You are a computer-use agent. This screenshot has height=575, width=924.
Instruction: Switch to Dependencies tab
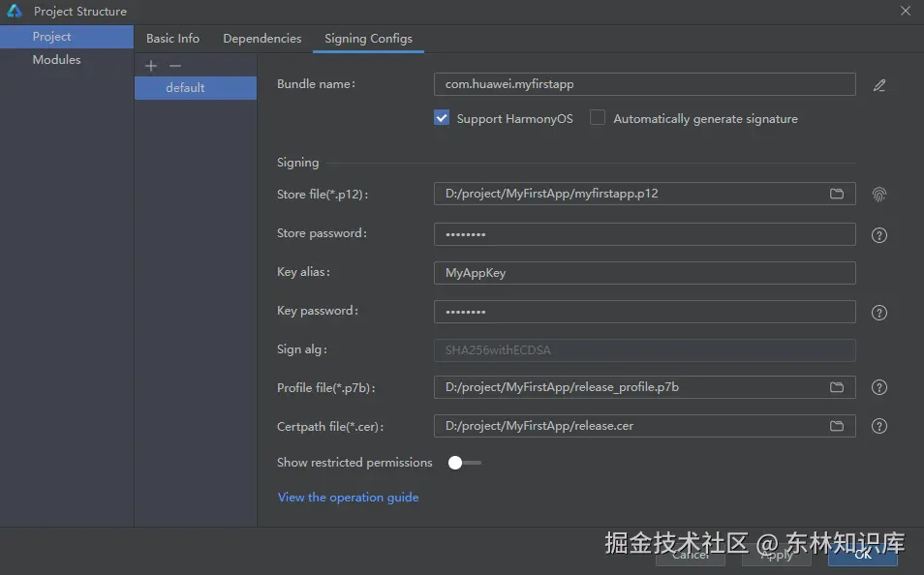point(262,39)
